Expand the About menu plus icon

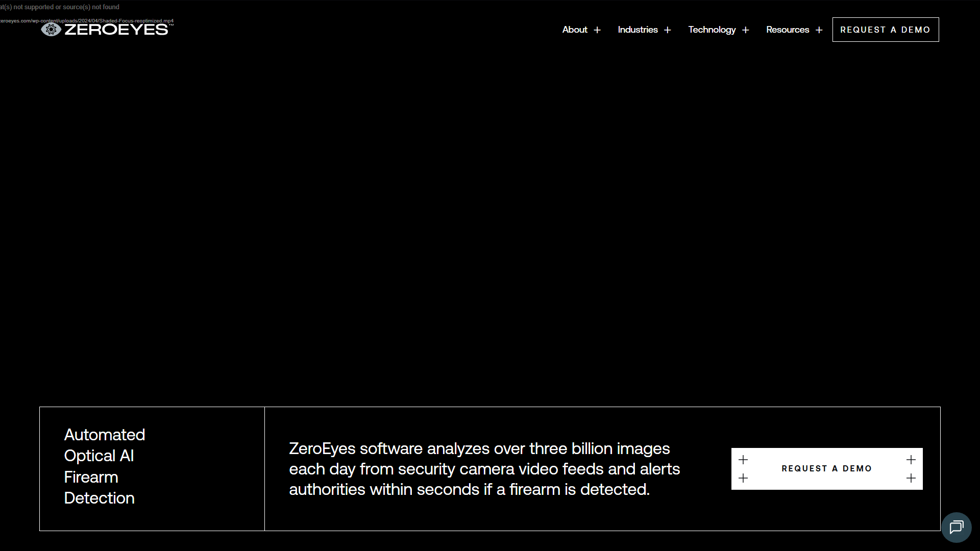(597, 30)
